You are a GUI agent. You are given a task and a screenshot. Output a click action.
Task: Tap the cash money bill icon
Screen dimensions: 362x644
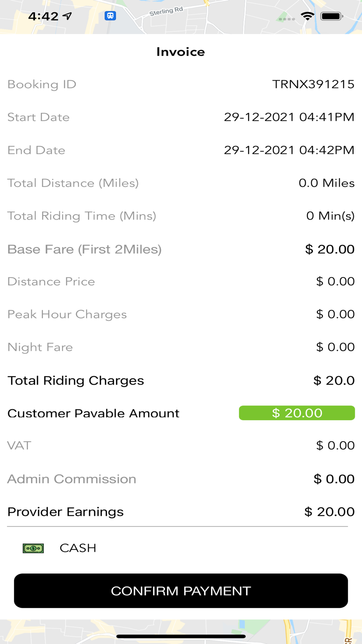pyautogui.click(x=33, y=548)
